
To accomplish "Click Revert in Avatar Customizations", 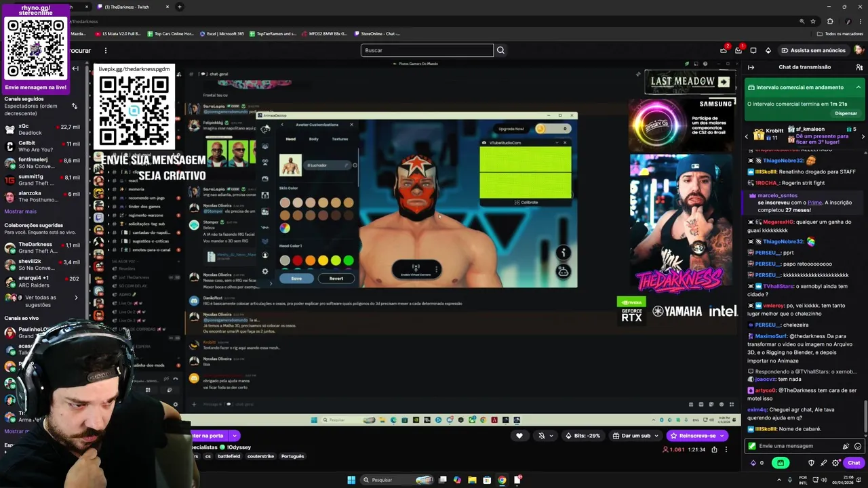I will (336, 279).
